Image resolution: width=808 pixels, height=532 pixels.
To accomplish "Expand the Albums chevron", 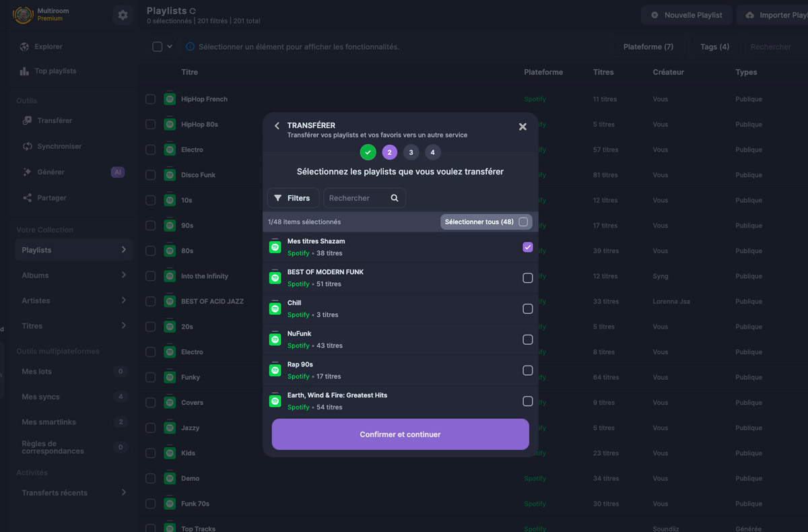I will tap(123, 275).
